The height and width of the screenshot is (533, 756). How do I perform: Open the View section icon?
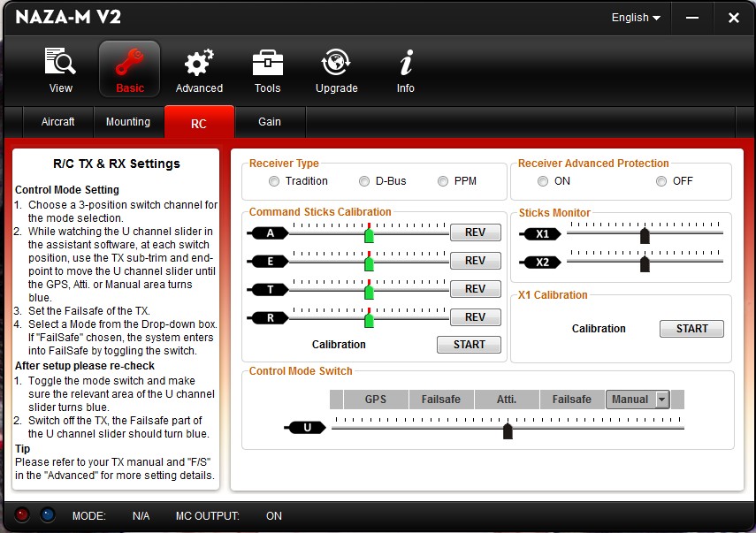[x=60, y=70]
